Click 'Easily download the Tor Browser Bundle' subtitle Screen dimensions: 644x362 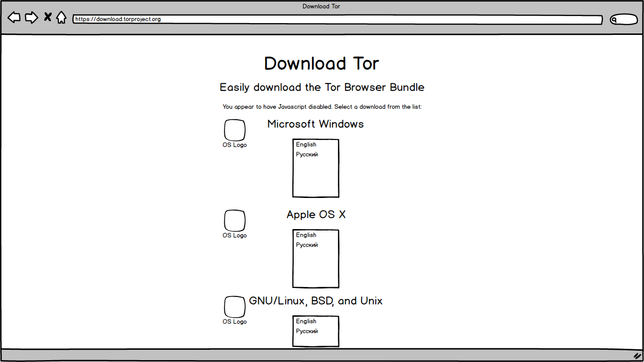322,88
